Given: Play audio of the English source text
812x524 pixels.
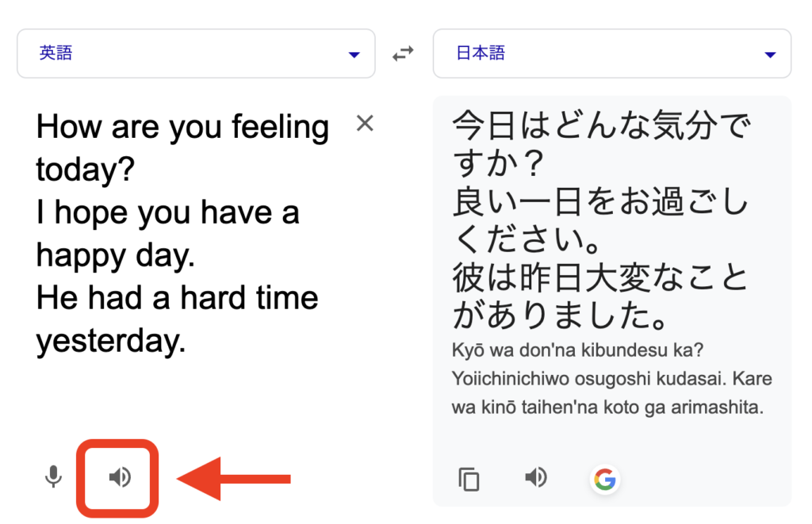Looking at the screenshot, I should (120, 477).
